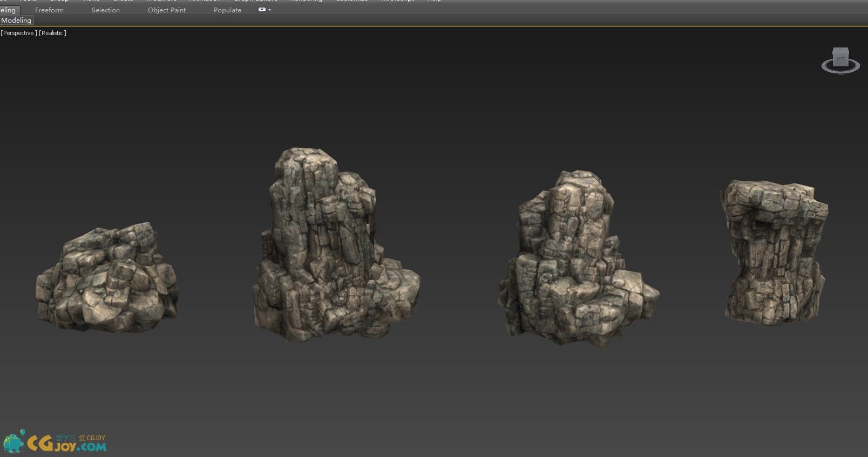Select the low flat rock model

click(x=107, y=277)
